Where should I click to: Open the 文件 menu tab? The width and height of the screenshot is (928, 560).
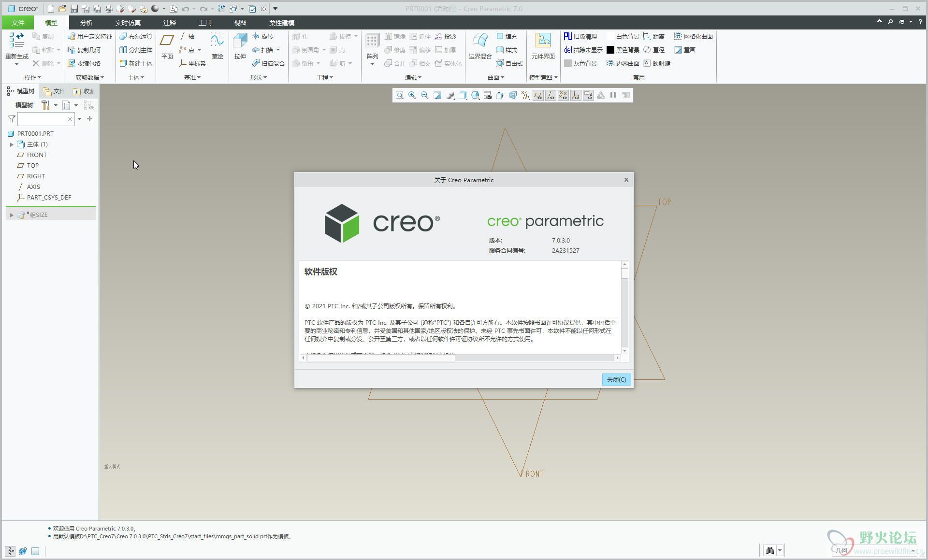[18, 23]
